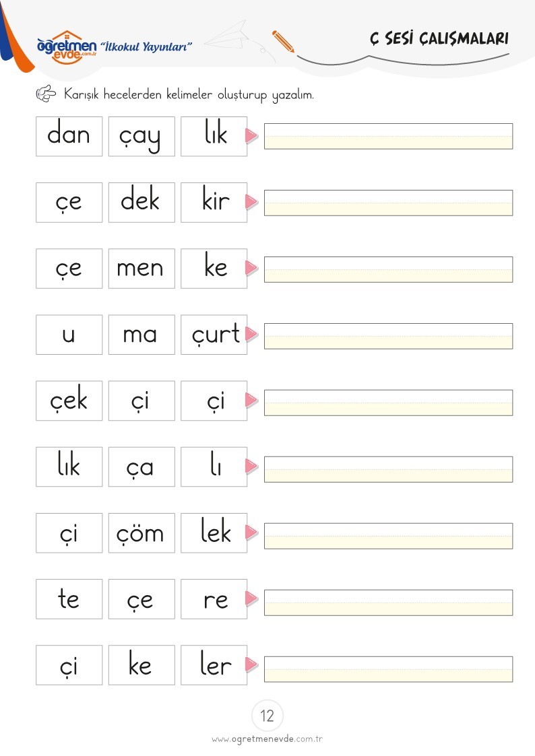Image resolution: width=535 pixels, height=756 pixels.
Task: Click the 'İlkokul Yayınları' text
Action: [146, 46]
